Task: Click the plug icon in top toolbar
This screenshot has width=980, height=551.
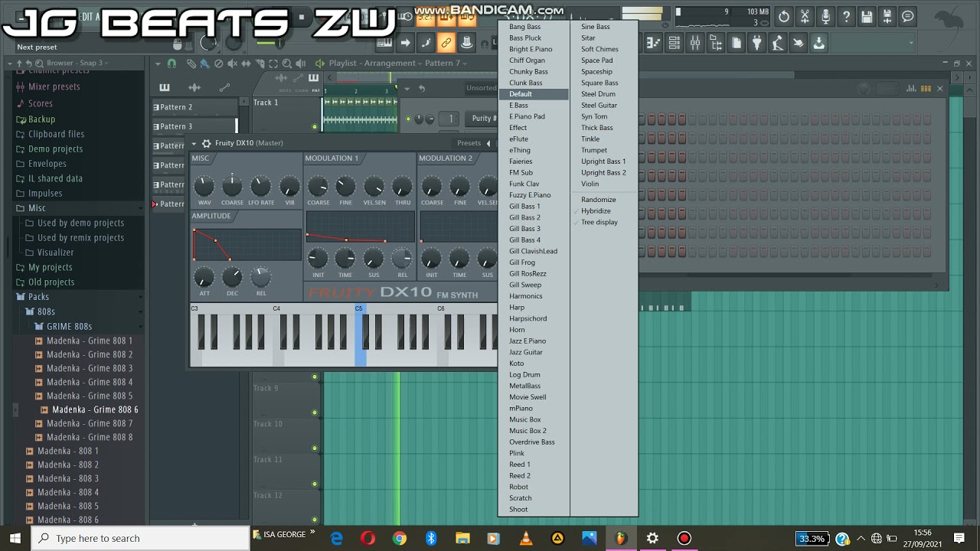Action: pos(757,44)
